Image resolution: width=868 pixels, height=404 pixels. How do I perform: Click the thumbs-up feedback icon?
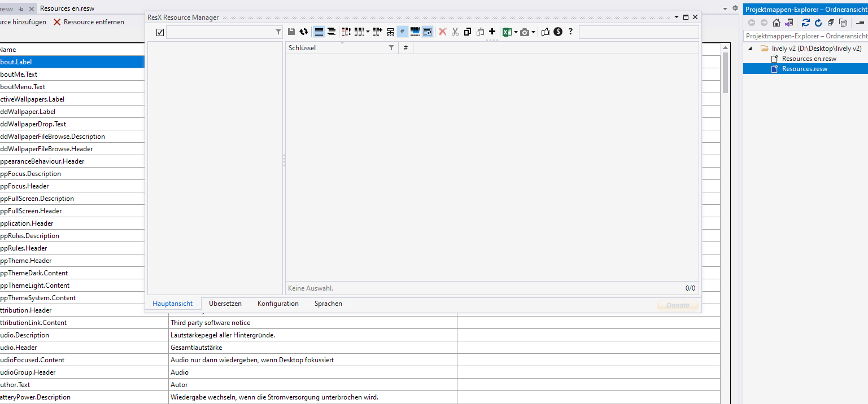pos(546,32)
